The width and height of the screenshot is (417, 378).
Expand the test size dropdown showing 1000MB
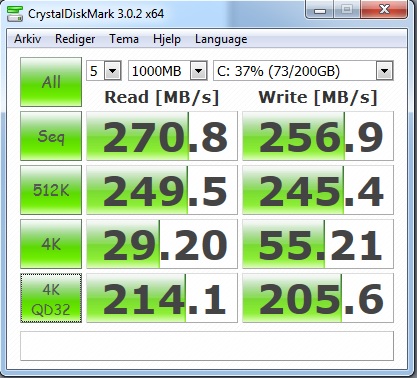pos(199,71)
